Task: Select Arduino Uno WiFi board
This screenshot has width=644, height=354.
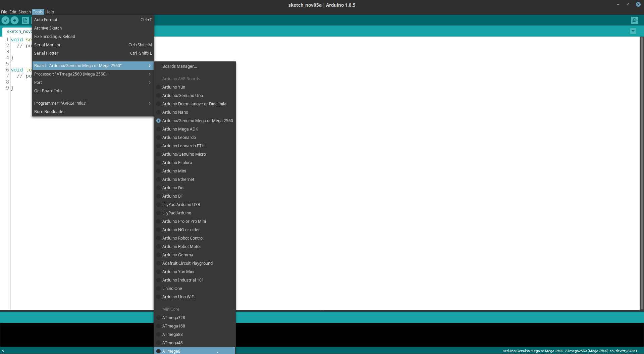Action: 195,297
